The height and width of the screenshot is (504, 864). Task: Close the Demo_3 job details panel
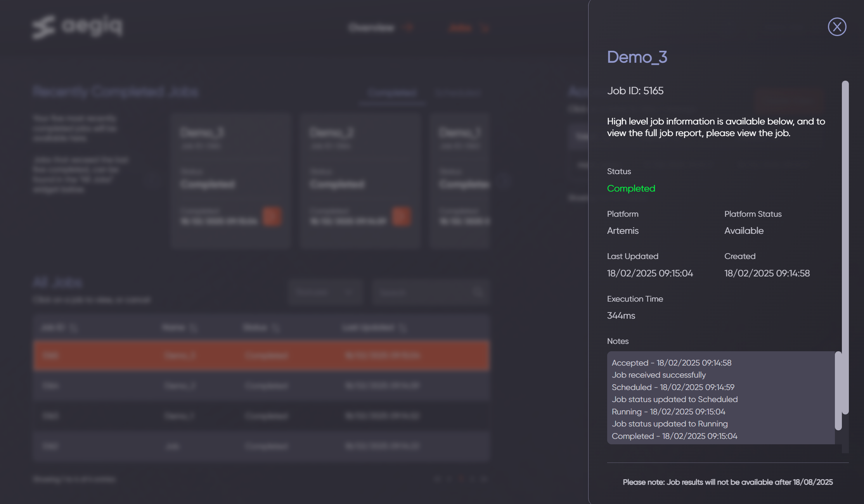pyautogui.click(x=837, y=27)
